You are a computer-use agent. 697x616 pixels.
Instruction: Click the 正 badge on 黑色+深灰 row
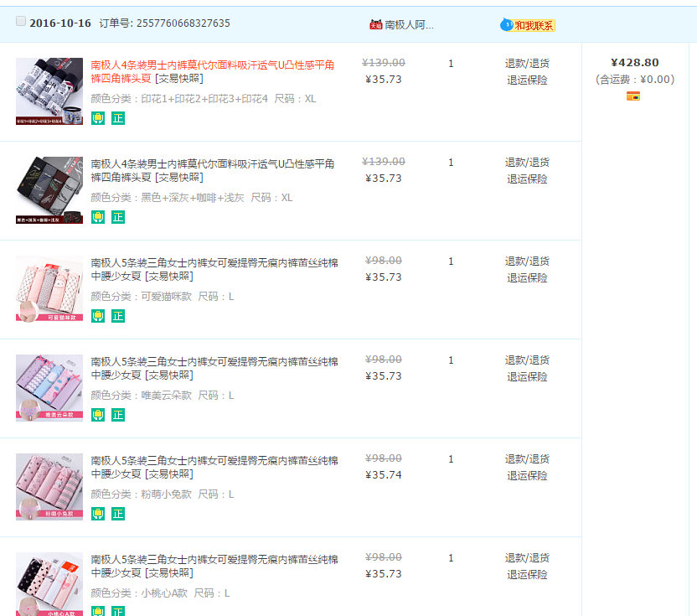click(x=118, y=217)
